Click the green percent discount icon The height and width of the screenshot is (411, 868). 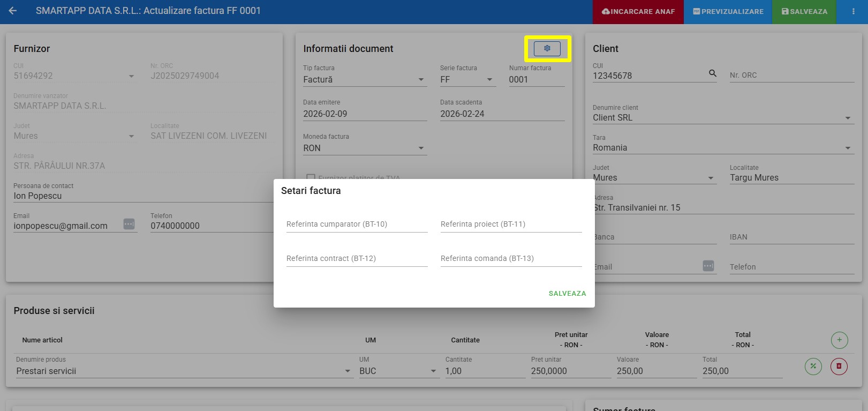813,367
